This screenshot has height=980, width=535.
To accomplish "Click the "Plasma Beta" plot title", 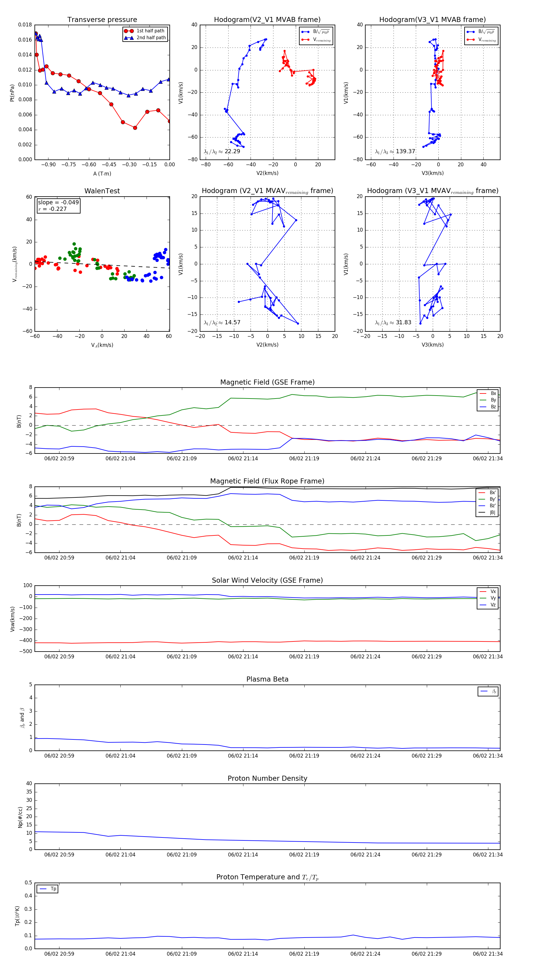I will (267, 679).
